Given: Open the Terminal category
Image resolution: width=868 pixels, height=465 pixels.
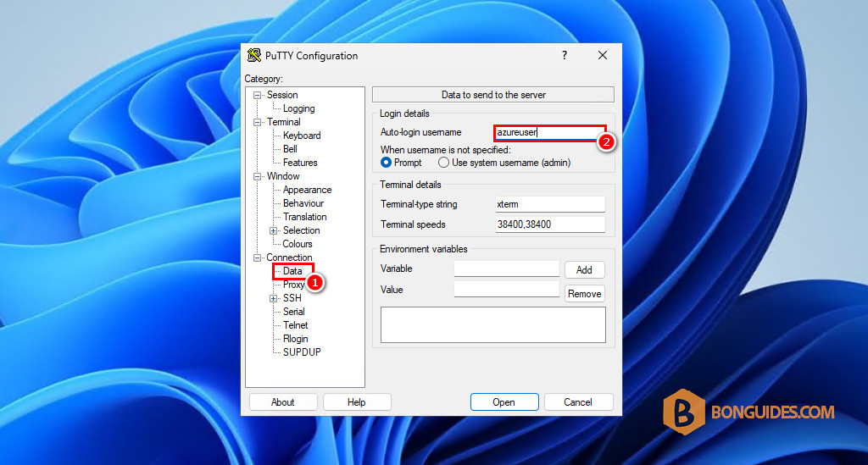Looking at the screenshot, I should click(x=284, y=122).
